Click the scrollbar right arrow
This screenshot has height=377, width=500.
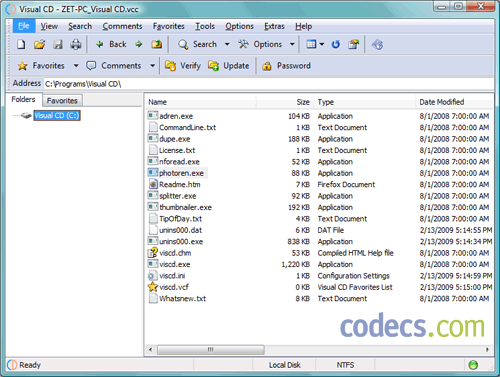click(x=487, y=350)
